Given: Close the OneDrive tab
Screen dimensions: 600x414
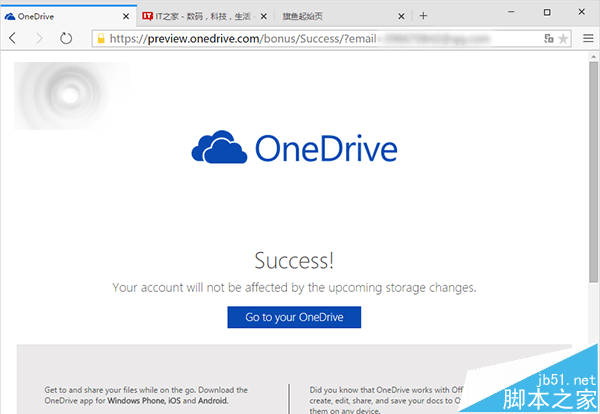Looking at the screenshot, I should click(126, 16).
